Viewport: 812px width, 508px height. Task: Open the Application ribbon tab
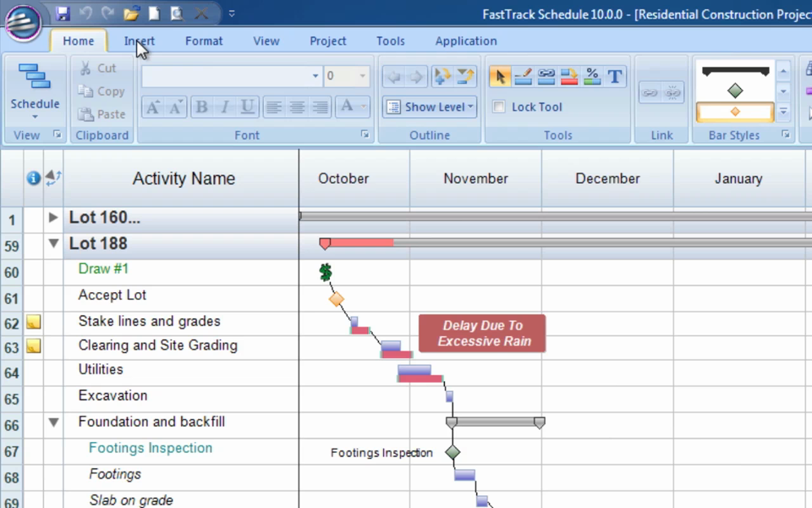pyautogui.click(x=466, y=41)
